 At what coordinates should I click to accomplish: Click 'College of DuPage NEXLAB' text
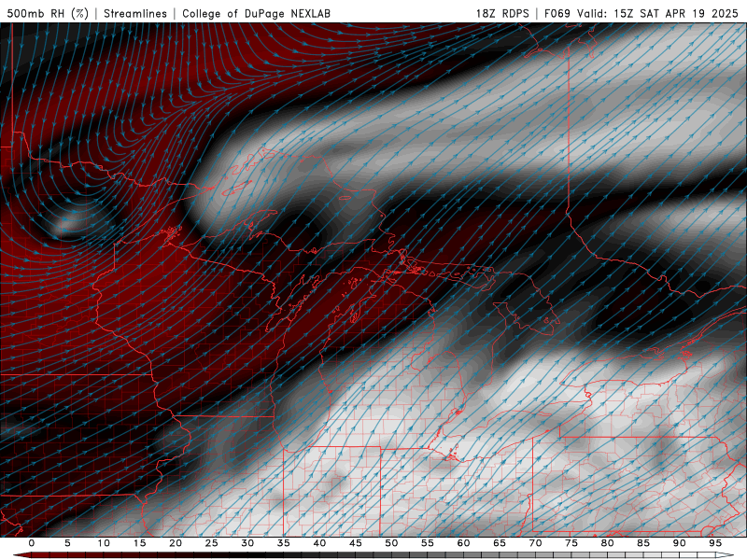(x=256, y=13)
